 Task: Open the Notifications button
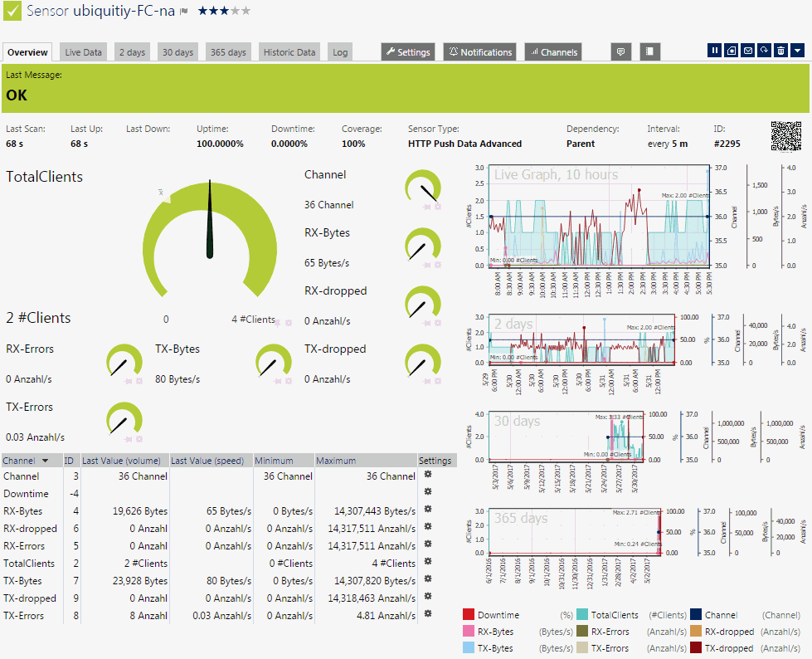coord(480,51)
